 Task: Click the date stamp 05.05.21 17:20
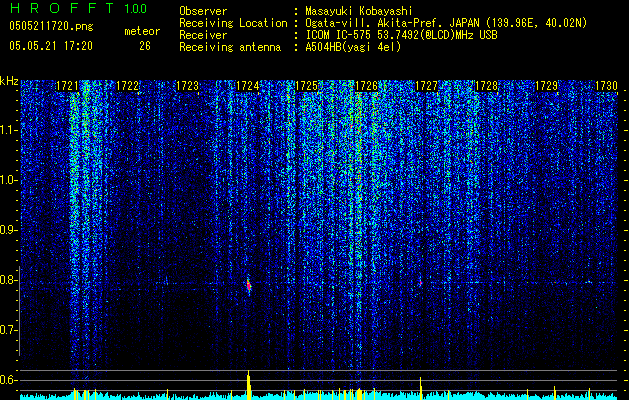pos(51,46)
